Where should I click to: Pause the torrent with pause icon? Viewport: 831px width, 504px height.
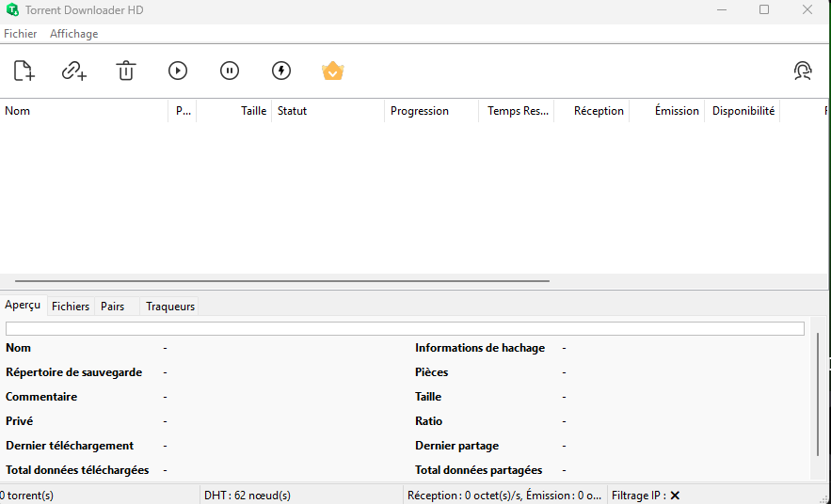[230, 71]
